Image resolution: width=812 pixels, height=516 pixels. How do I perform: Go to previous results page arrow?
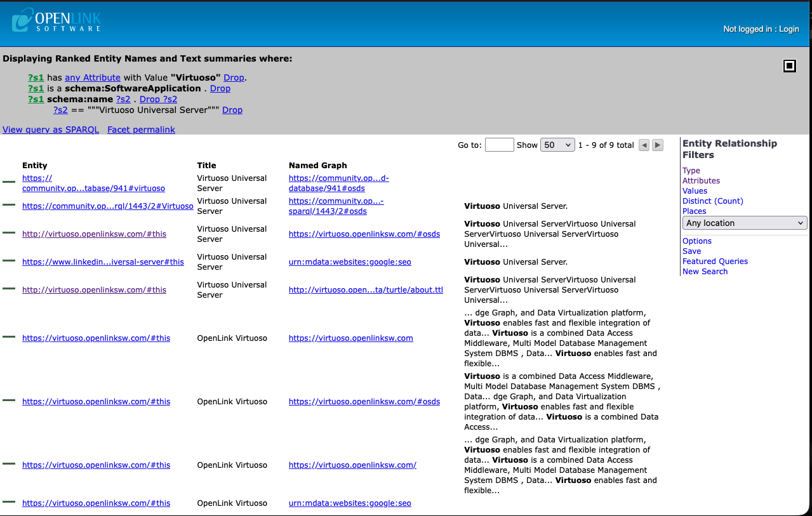tap(644, 145)
